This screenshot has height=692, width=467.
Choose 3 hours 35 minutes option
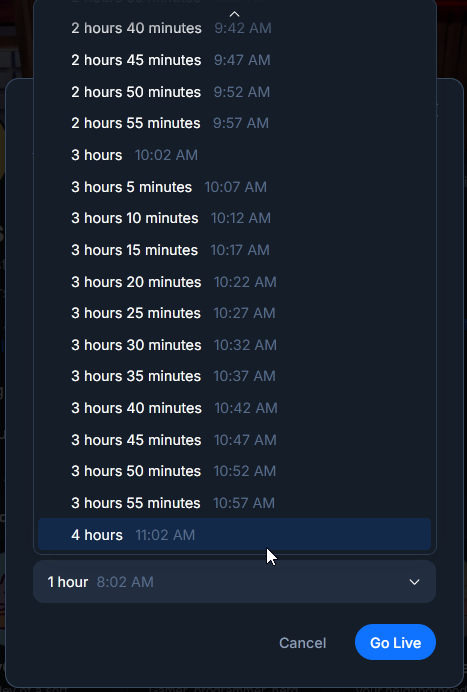[234, 376]
